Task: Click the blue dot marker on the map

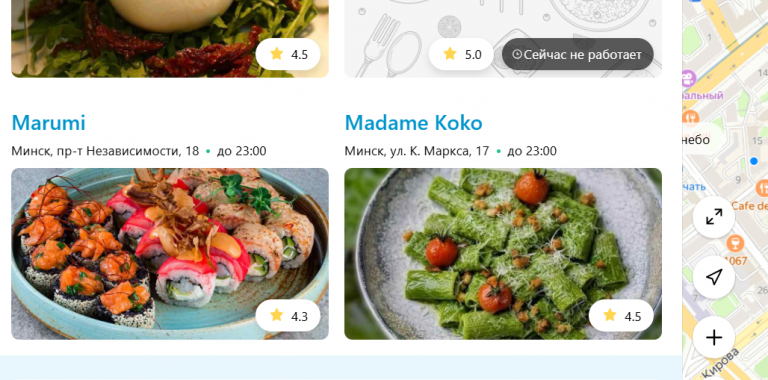Action: tap(753, 161)
